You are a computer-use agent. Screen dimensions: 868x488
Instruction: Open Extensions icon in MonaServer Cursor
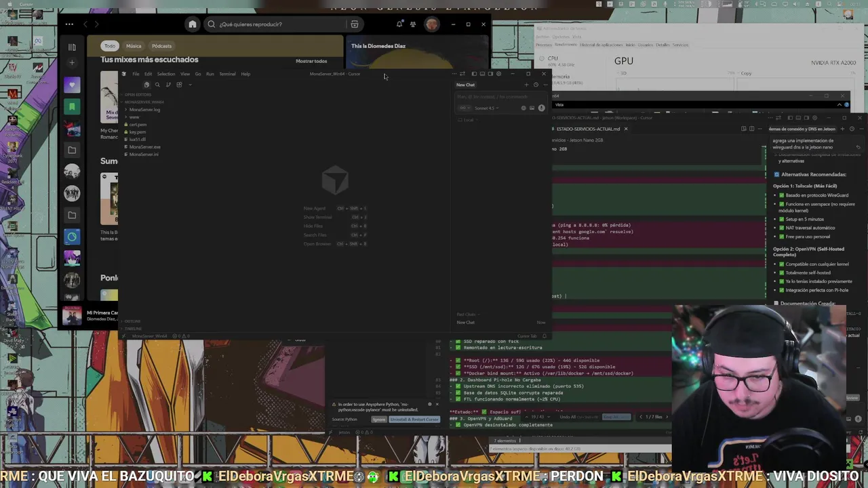point(179,85)
